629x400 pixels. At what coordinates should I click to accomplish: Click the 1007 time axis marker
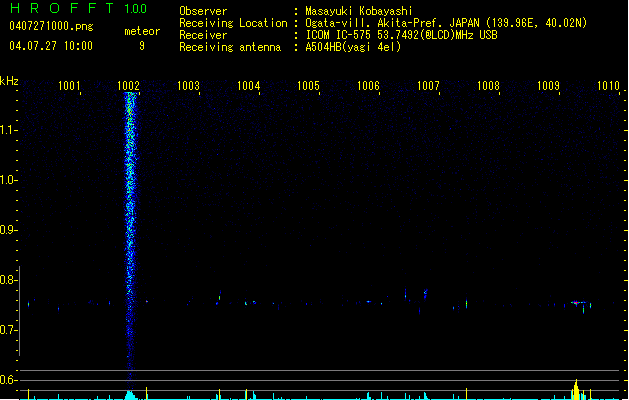[428, 86]
